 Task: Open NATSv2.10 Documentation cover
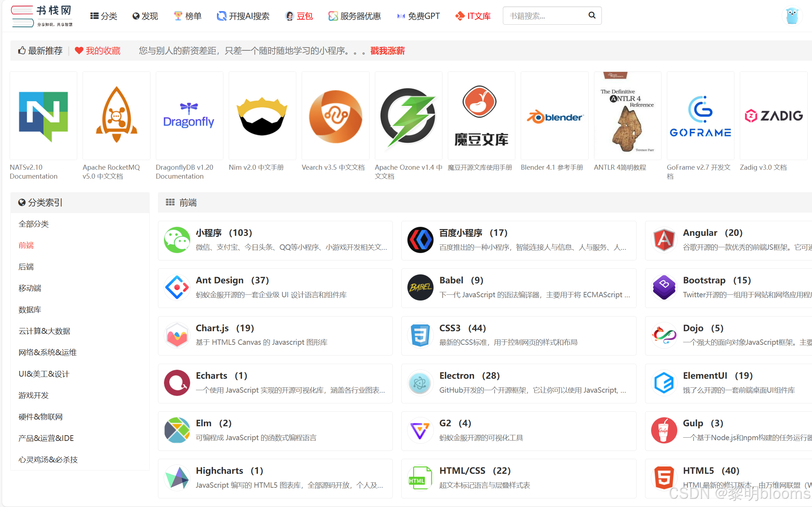tap(43, 116)
